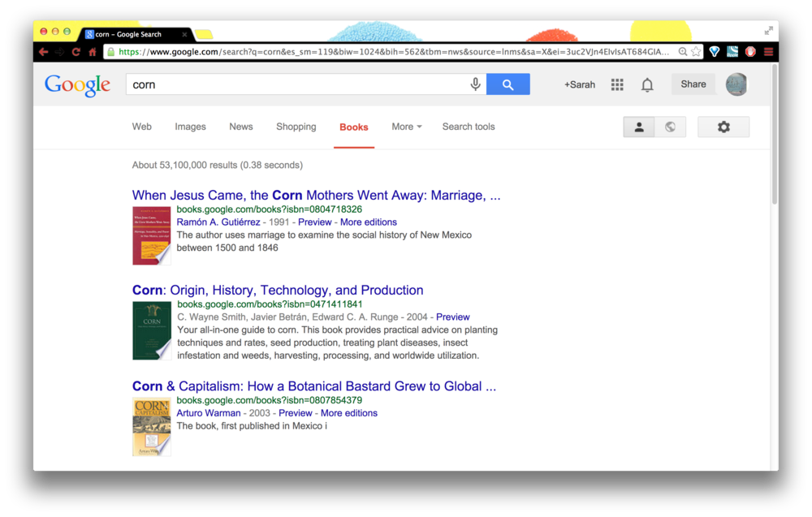Open the Google apps grid
Image resolution: width=812 pixels, height=517 pixels.
(617, 84)
